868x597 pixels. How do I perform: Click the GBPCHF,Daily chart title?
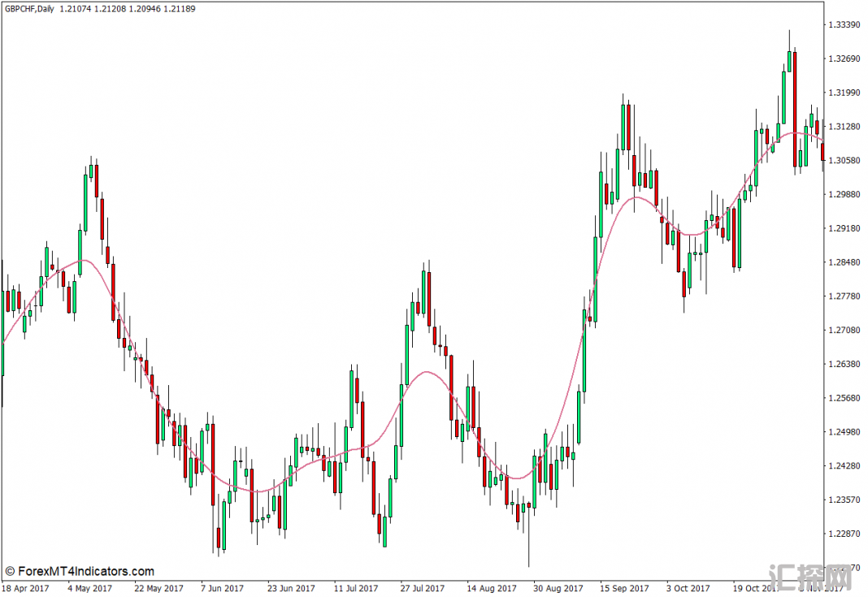tap(28, 9)
